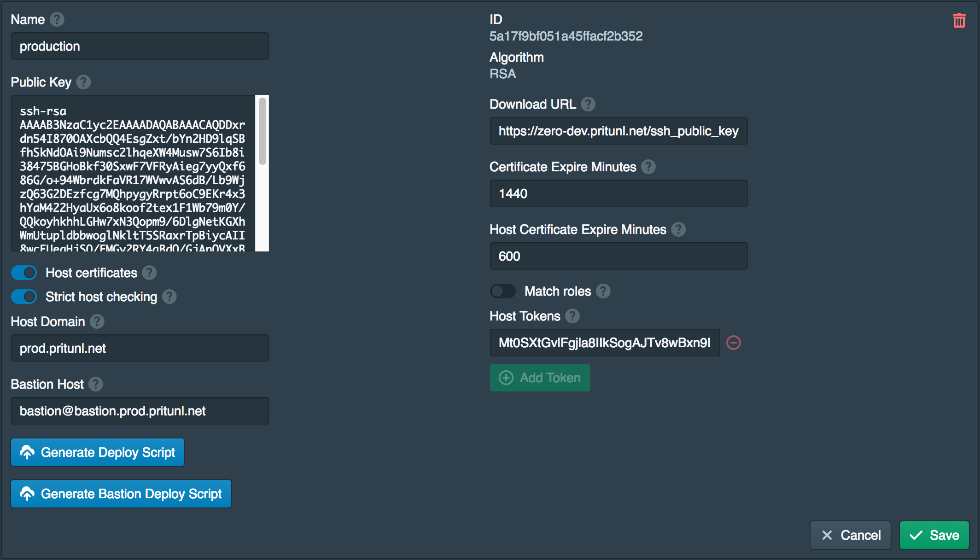This screenshot has width=980, height=560.
Task: Remove the host token with minus icon
Action: (734, 343)
